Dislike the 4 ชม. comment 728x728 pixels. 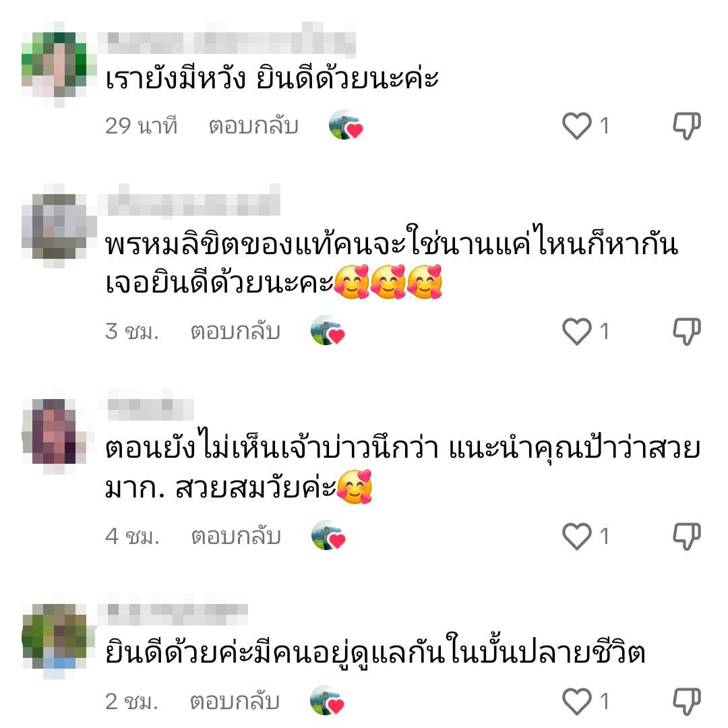click(687, 537)
